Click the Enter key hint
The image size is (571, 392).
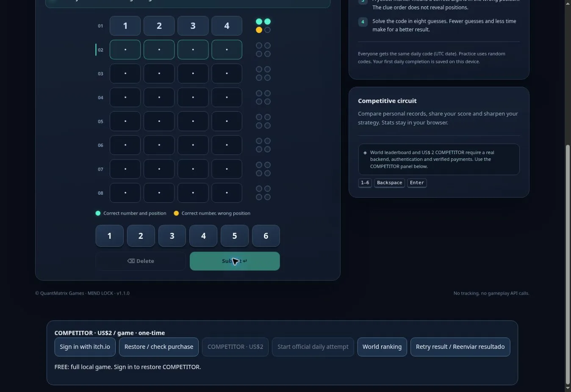tap(417, 183)
